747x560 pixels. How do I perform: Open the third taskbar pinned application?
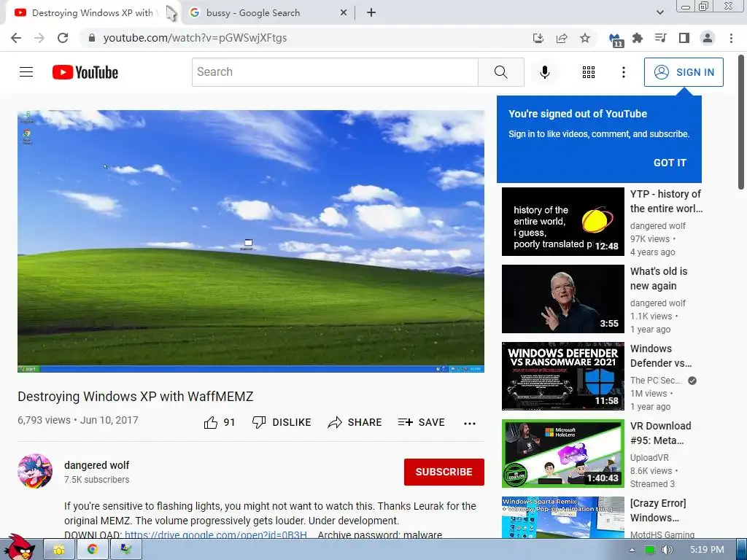125,550
